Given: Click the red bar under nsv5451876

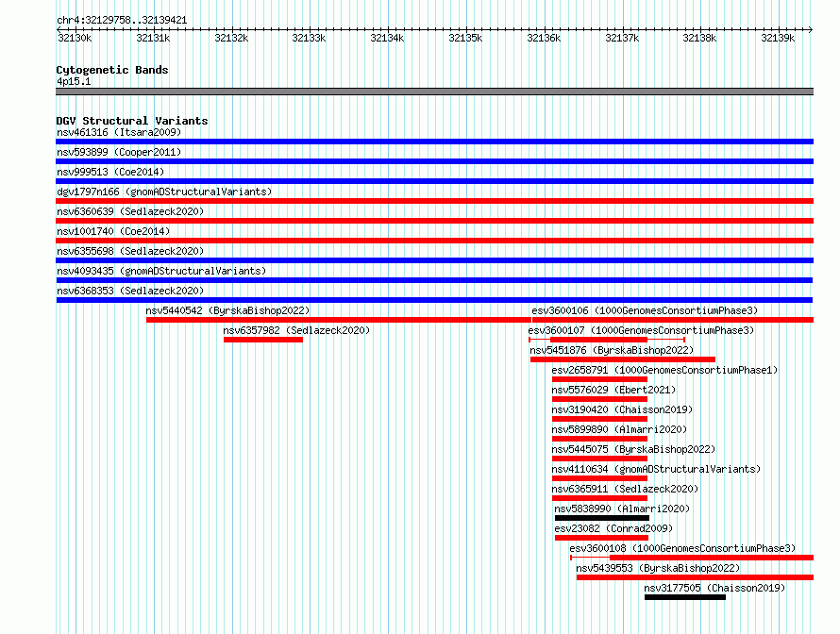Looking at the screenshot, I should tap(623, 359).
